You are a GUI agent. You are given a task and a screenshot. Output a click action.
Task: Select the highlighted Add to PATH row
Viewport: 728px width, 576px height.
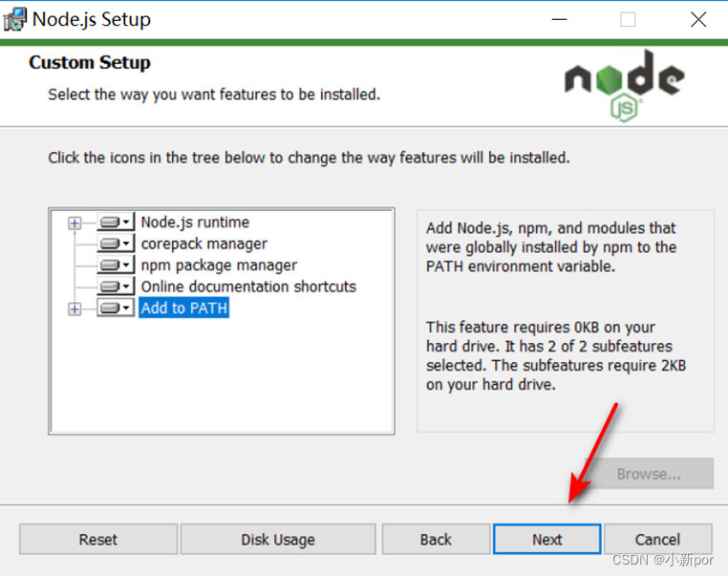tap(183, 308)
